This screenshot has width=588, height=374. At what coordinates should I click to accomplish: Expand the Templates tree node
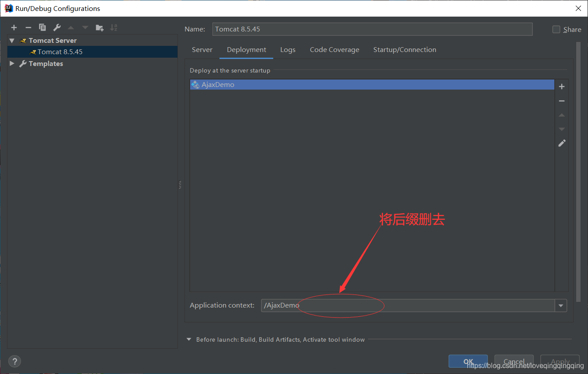click(12, 64)
